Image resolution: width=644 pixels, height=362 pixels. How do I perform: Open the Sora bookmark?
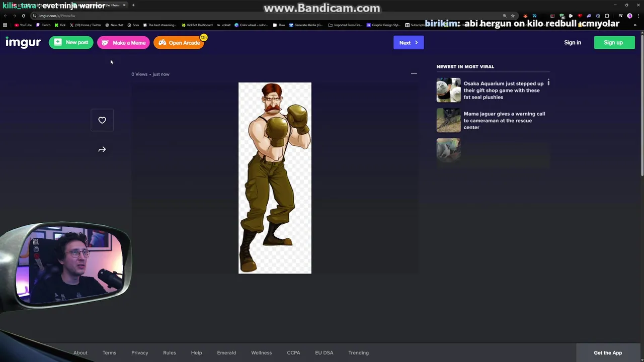(133, 25)
